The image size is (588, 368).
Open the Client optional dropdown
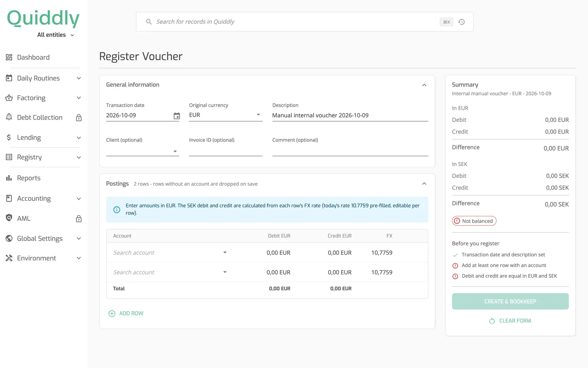pos(143,151)
